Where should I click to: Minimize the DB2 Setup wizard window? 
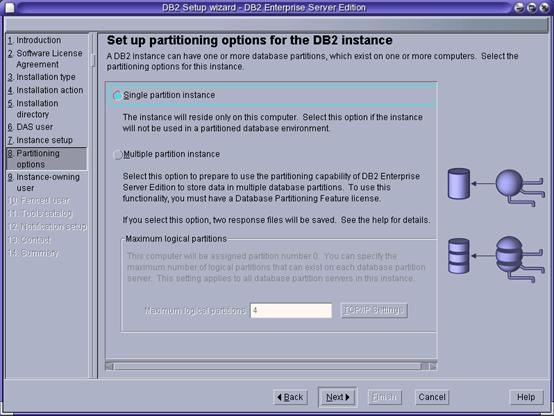(x=519, y=7)
